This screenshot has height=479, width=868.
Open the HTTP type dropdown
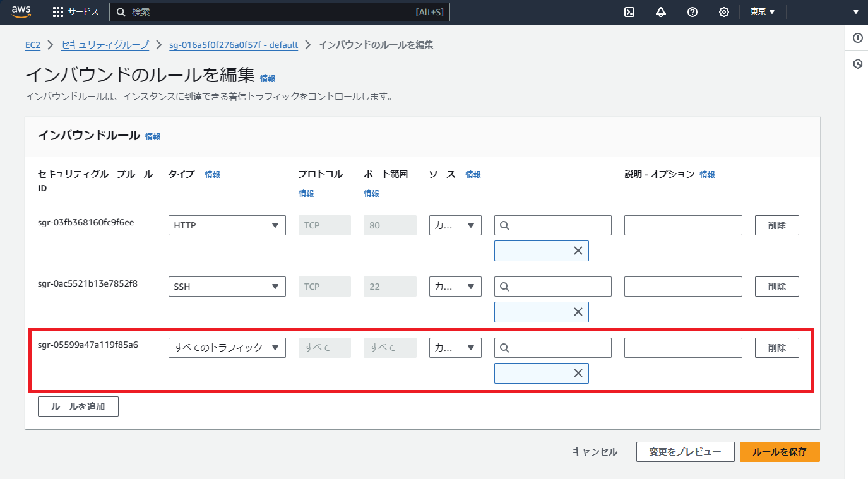(x=227, y=225)
